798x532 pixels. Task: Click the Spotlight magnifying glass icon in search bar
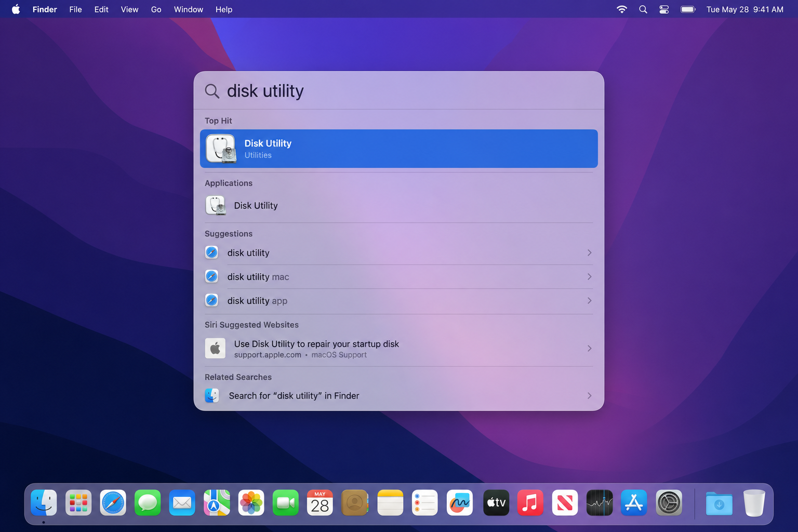pyautogui.click(x=212, y=91)
